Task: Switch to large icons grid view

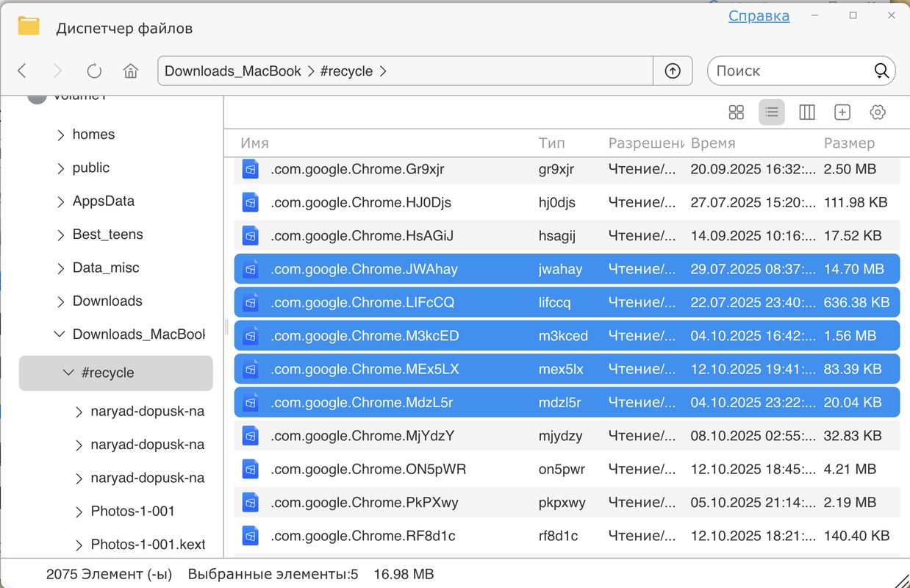Action: (x=736, y=112)
